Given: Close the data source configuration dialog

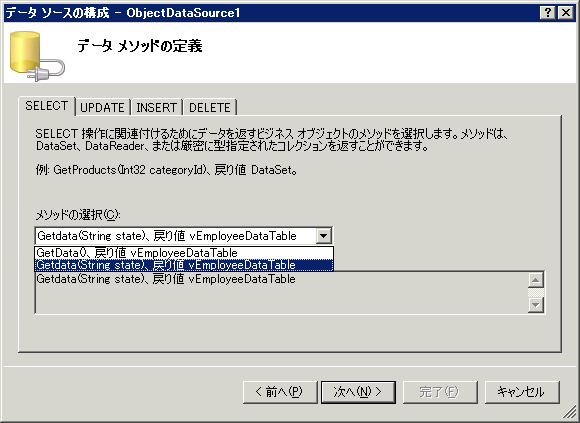Looking at the screenshot, I should [x=566, y=13].
